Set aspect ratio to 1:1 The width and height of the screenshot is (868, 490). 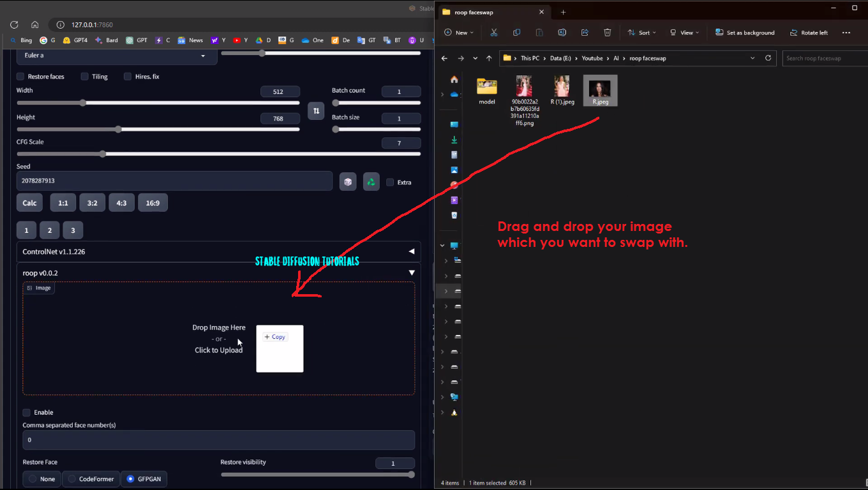(x=63, y=203)
